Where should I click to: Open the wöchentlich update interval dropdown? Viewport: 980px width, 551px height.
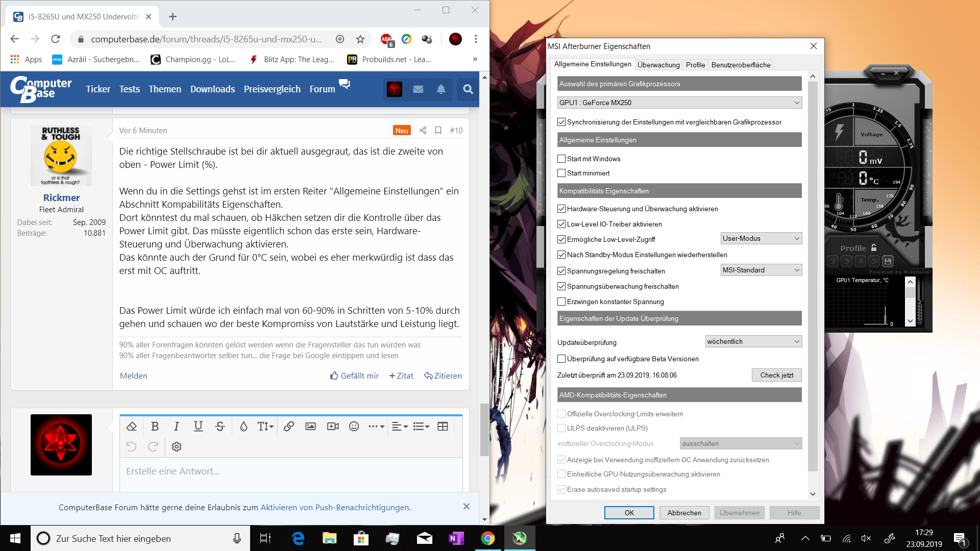[753, 341]
